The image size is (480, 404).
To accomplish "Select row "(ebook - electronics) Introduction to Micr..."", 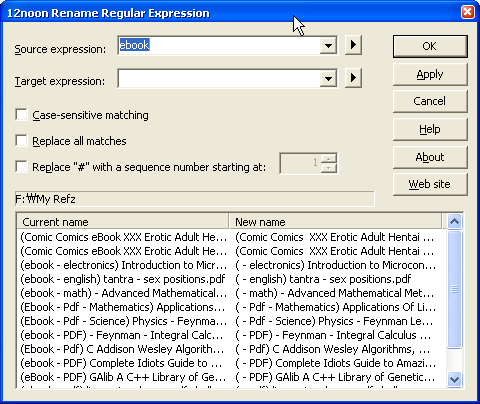I will point(123,265).
